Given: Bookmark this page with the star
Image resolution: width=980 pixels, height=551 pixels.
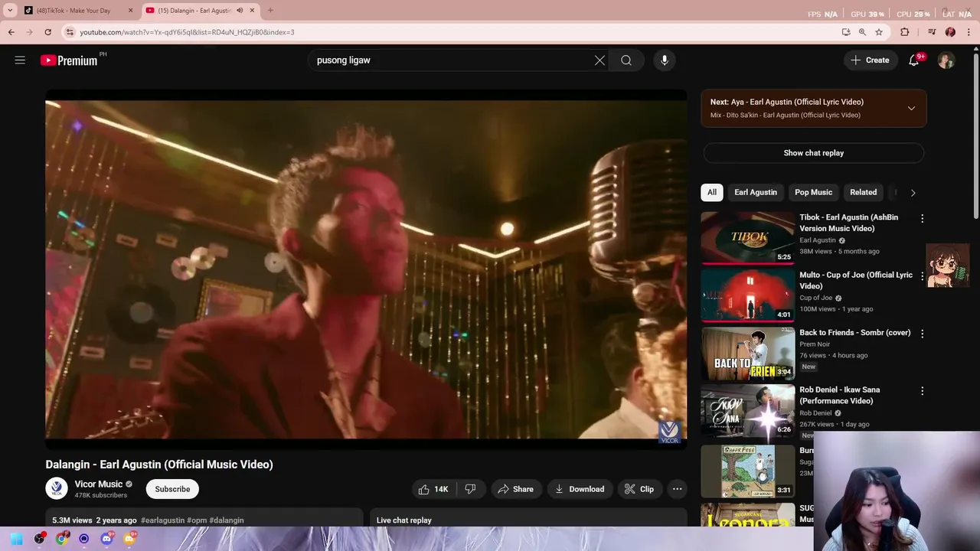Looking at the screenshot, I should tap(879, 32).
